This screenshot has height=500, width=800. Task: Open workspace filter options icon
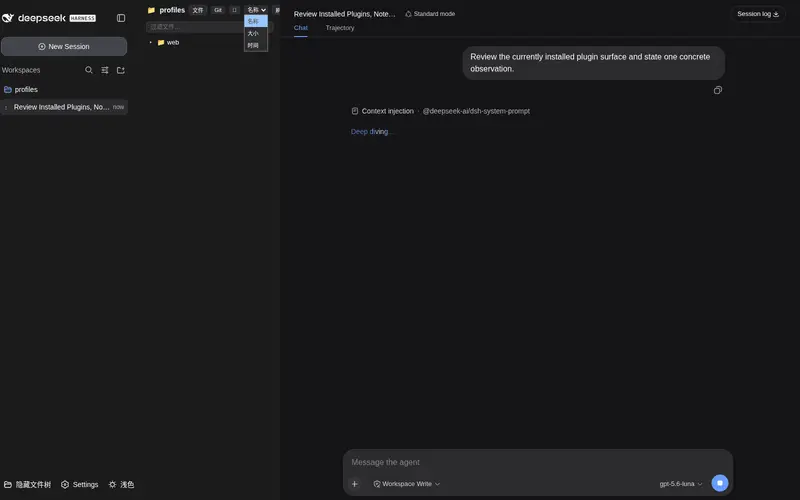coord(105,70)
